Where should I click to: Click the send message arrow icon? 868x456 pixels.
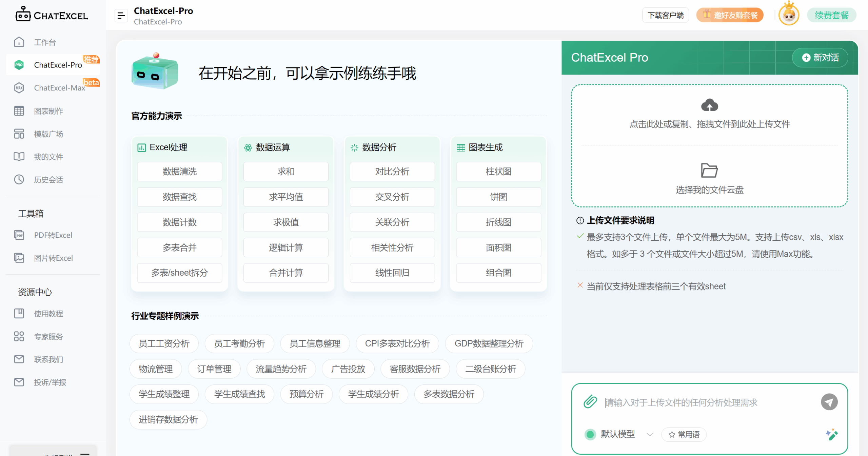pos(829,402)
